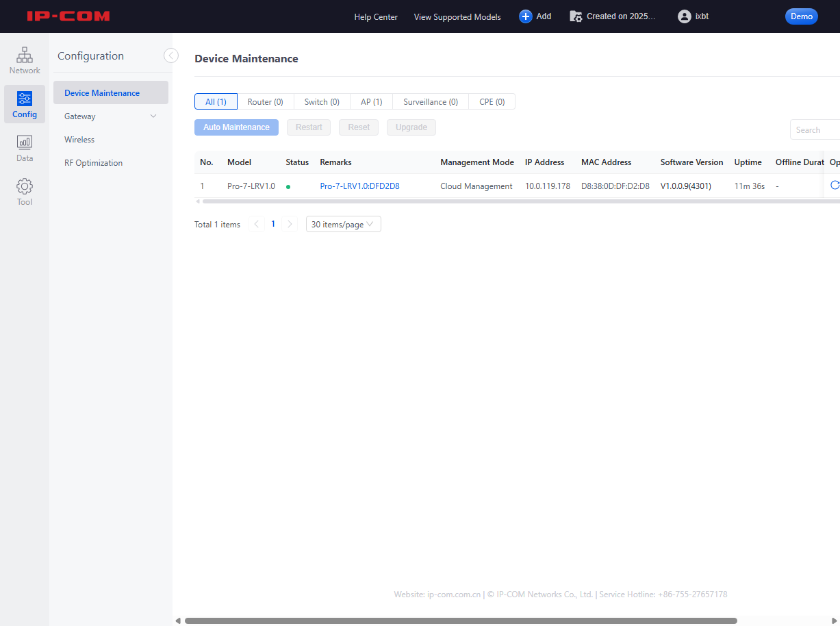
Task: Click the green online status dot
Action: 288,186
